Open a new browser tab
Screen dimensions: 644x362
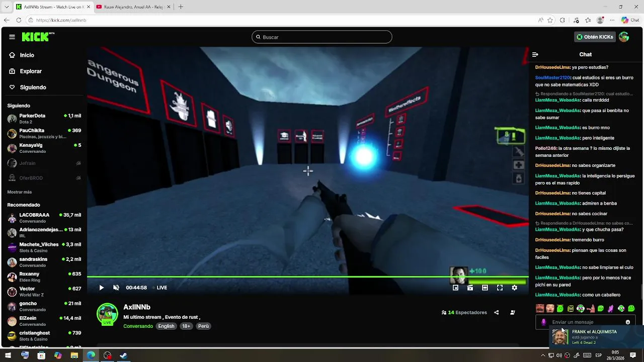(181, 7)
